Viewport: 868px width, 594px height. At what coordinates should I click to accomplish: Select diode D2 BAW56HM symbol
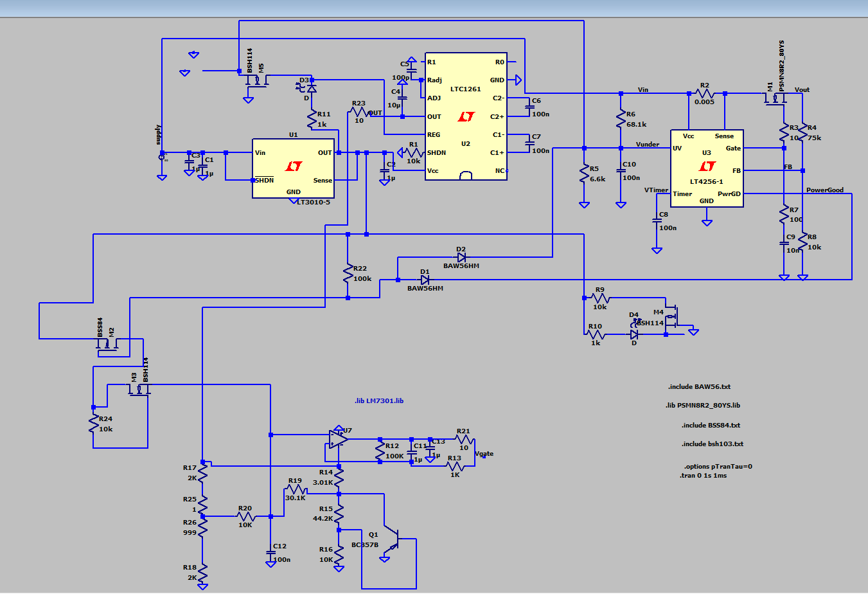tap(461, 257)
